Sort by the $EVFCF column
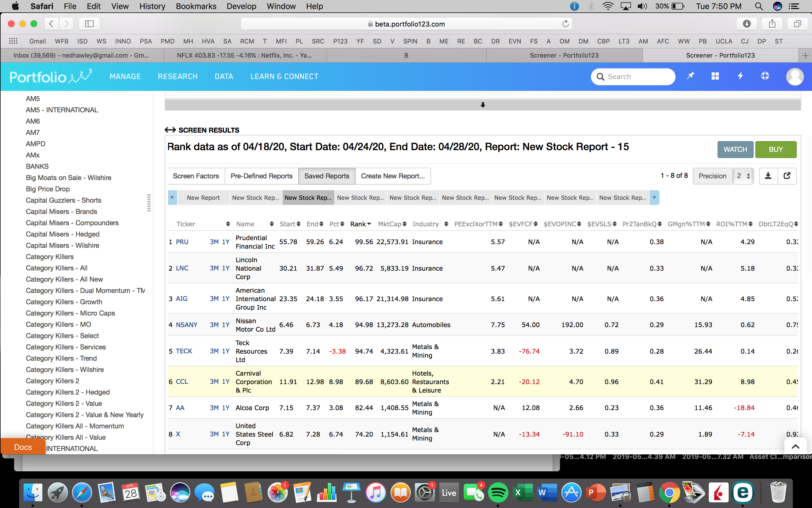 pos(523,224)
